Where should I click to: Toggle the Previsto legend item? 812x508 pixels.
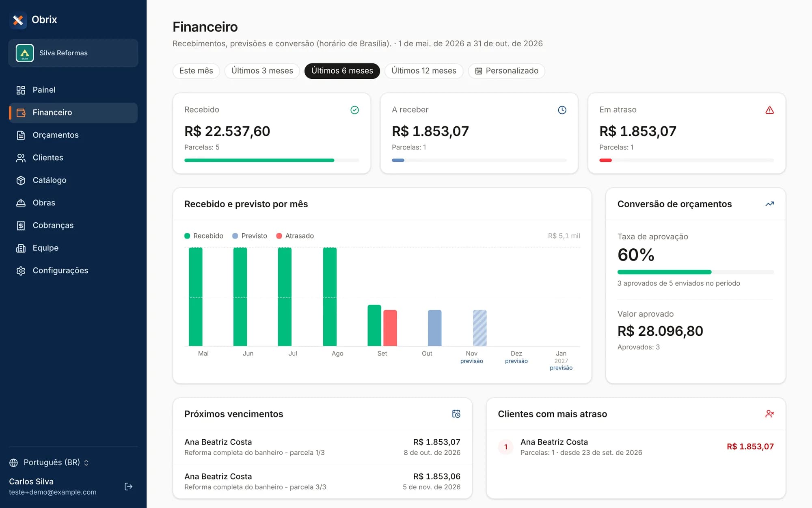(x=250, y=236)
